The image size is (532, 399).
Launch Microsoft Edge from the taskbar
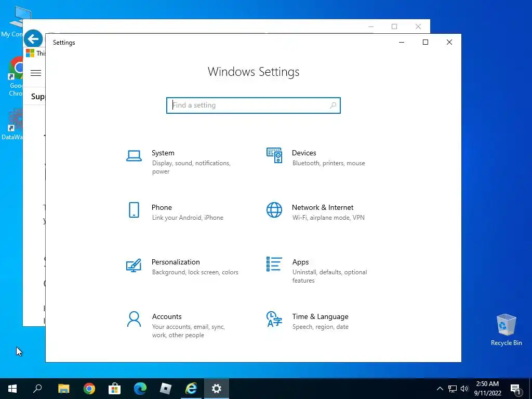pos(140,389)
